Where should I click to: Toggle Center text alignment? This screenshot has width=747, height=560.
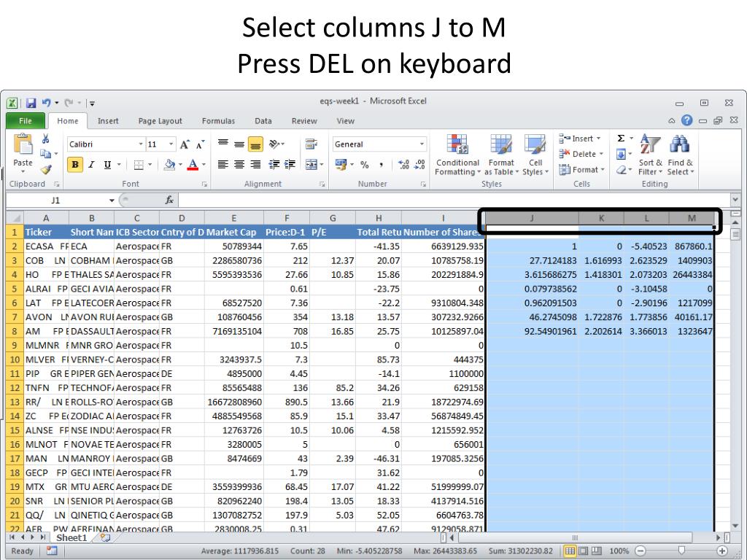pyautogui.click(x=239, y=165)
